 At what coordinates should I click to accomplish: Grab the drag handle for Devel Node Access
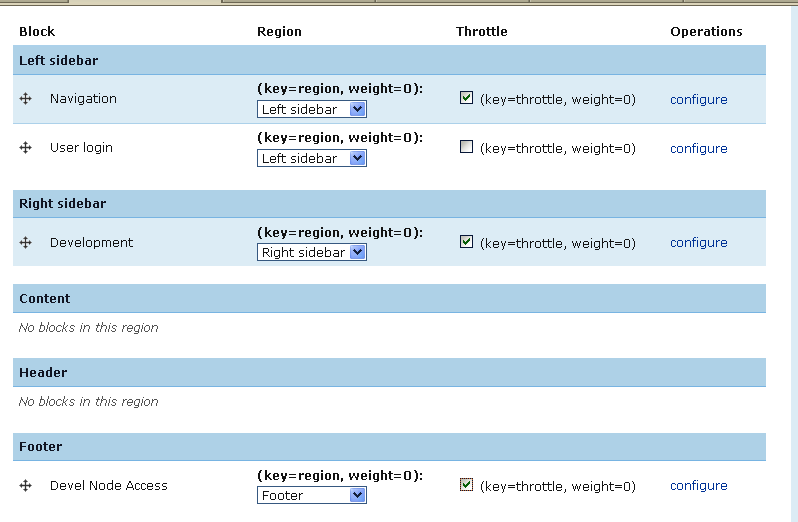coord(25,486)
